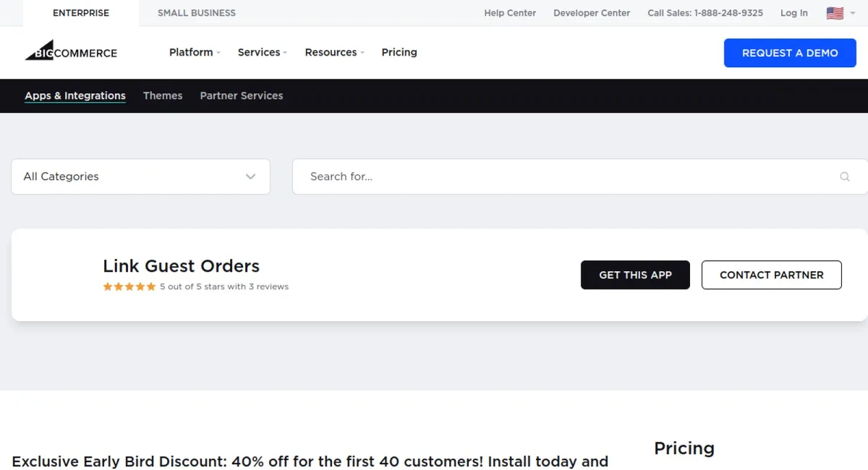Expand the Services menu

262,52
